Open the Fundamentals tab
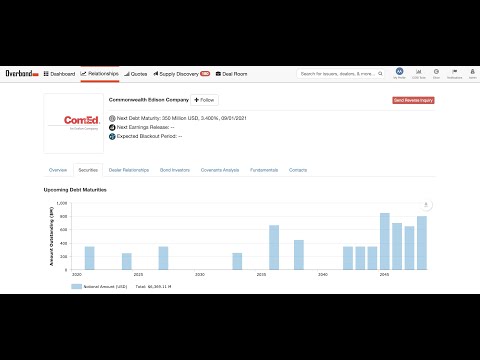The width and height of the screenshot is (480, 360). click(x=264, y=170)
